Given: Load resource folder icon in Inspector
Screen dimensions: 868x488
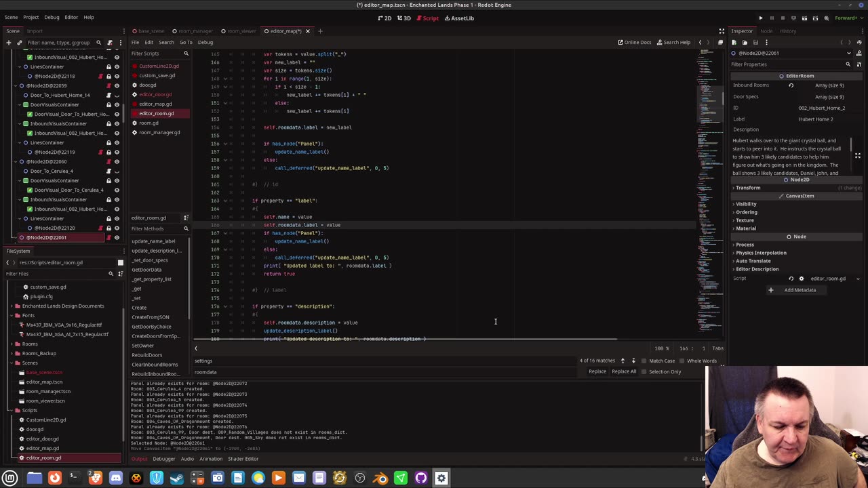Looking at the screenshot, I should click(743, 42).
